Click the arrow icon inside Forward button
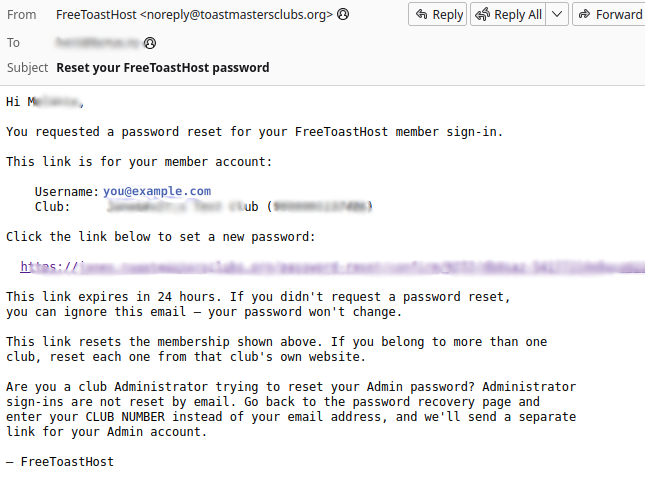Image resolution: width=645 pixels, height=481 pixels. 584,14
